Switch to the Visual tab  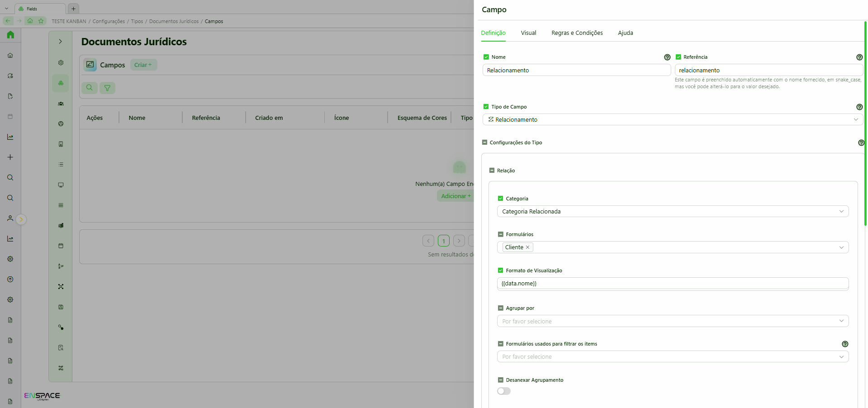(528, 33)
